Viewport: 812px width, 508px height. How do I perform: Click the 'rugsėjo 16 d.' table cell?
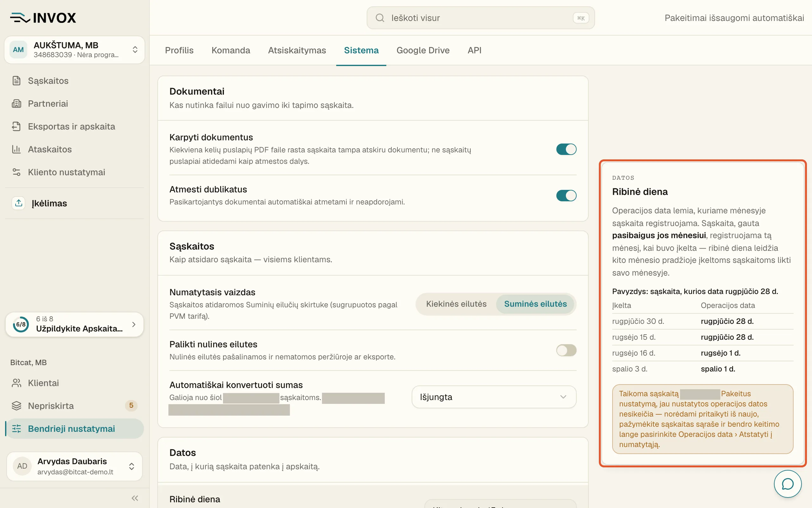[633, 353]
